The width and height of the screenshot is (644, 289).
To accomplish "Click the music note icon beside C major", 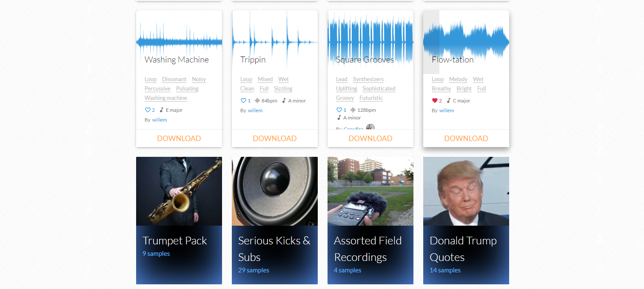I will click(449, 101).
